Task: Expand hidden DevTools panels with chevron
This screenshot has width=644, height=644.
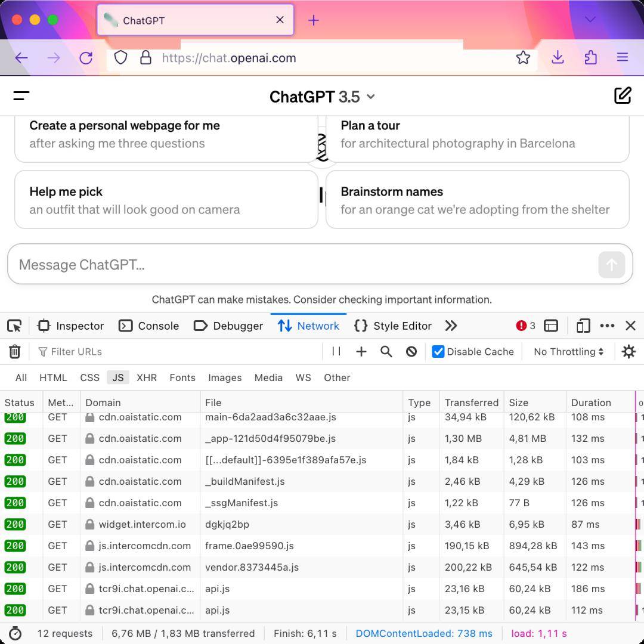Action: (451, 326)
